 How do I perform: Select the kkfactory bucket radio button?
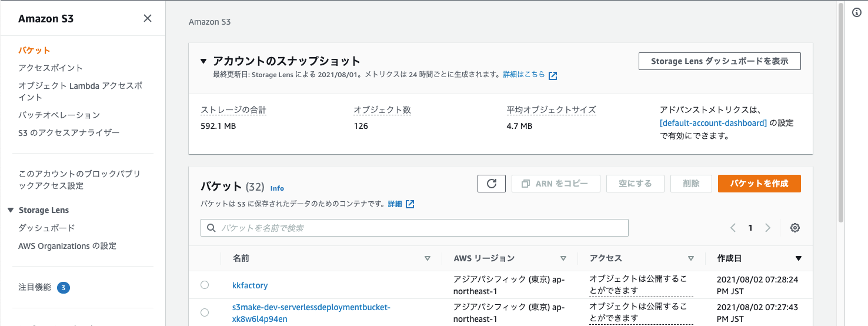[x=205, y=285]
